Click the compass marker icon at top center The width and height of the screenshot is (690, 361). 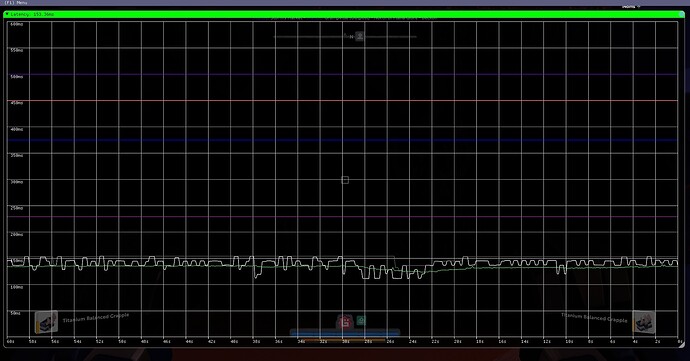[x=360, y=37]
